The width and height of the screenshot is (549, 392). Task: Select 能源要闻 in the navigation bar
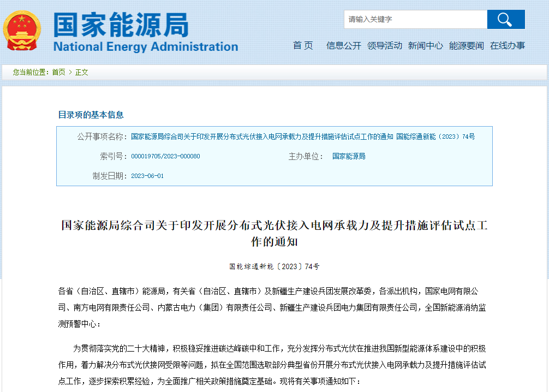[466, 46]
